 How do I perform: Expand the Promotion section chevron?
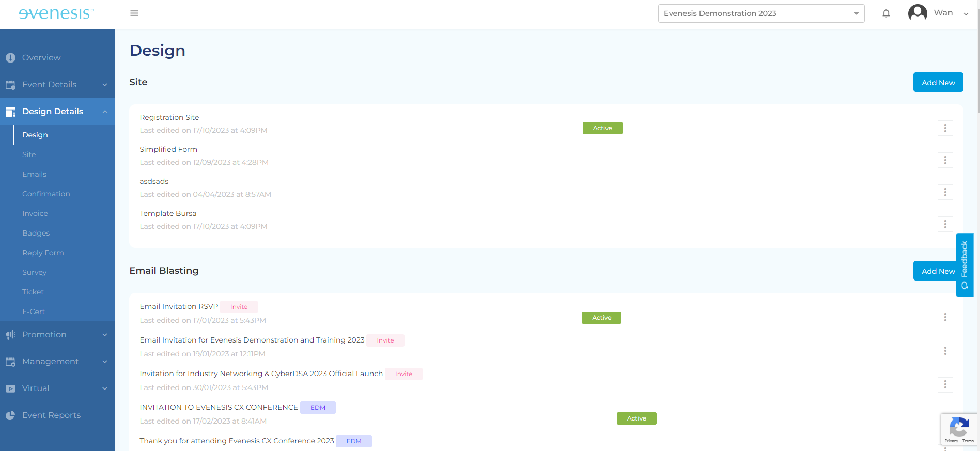pos(105,335)
